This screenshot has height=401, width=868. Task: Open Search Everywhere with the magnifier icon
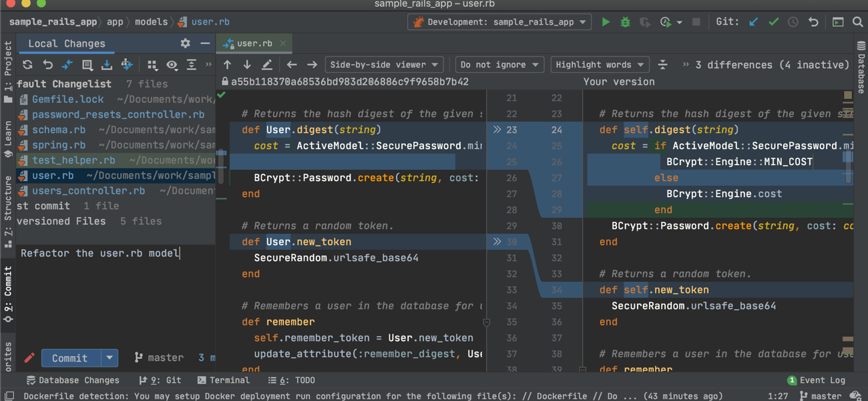pyautogui.click(x=857, y=21)
